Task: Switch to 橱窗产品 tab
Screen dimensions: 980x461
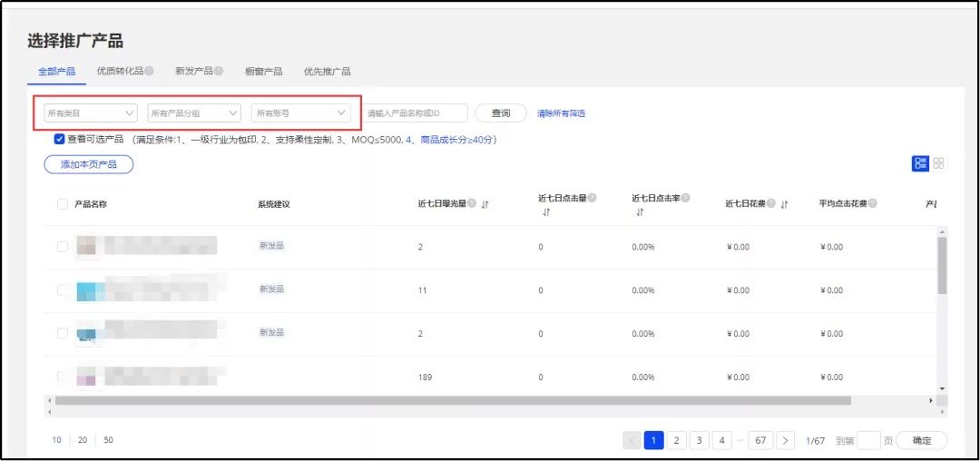Action: (264, 71)
